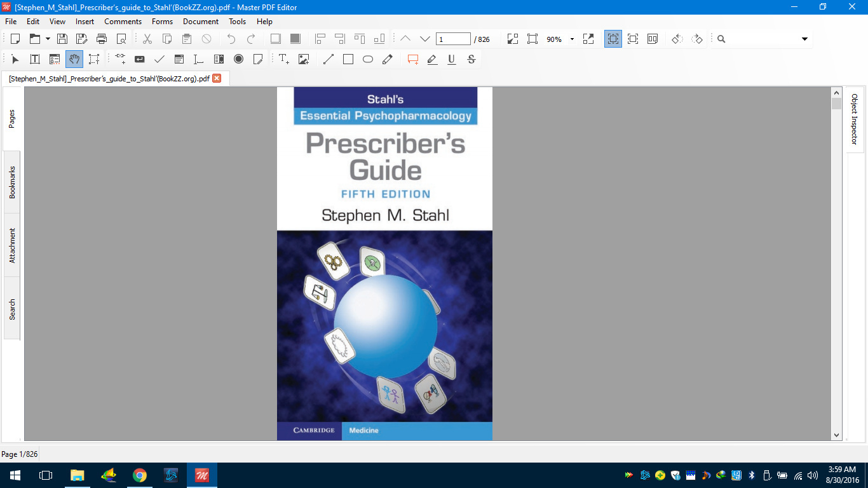The height and width of the screenshot is (488, 868).
Task: Select the arrow Edit Document tool
Action: [15, 59]
